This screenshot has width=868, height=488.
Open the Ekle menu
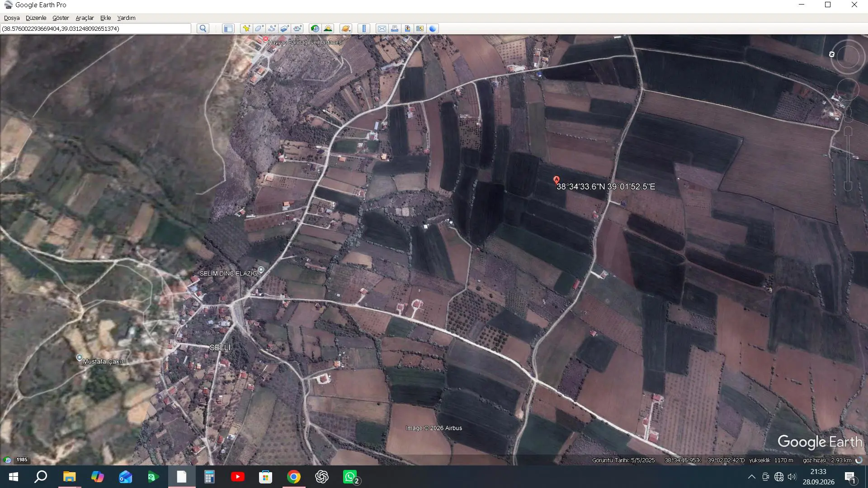tap(105, 18)
